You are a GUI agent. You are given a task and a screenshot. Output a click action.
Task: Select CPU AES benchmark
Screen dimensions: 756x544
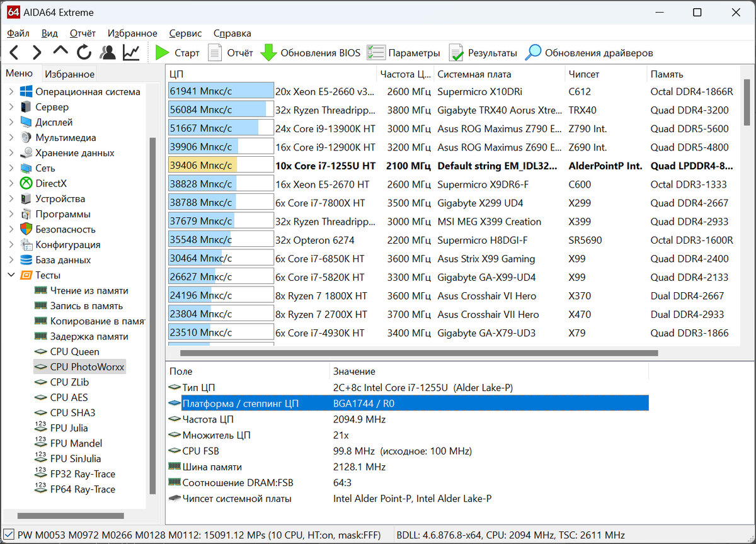pos(69,397)
